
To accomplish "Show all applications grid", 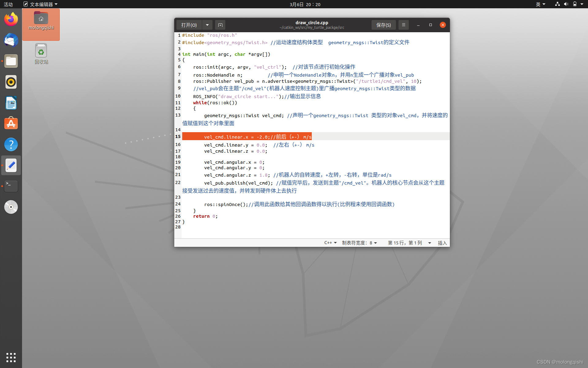I will [x=11, y=357].
